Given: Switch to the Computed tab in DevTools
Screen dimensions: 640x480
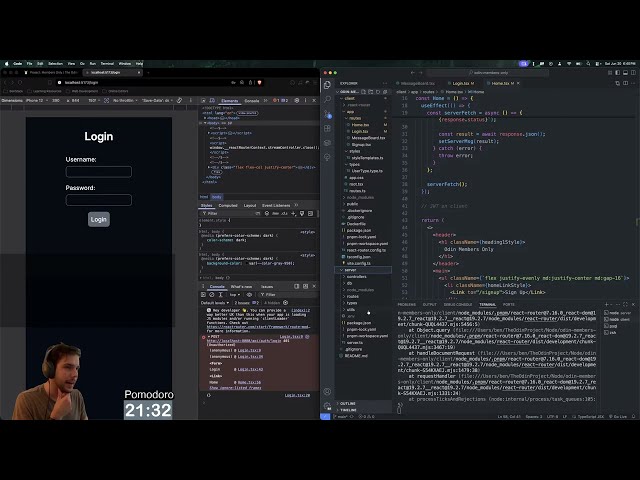Looking at the screenshot, I should click(x=228, y=205).
